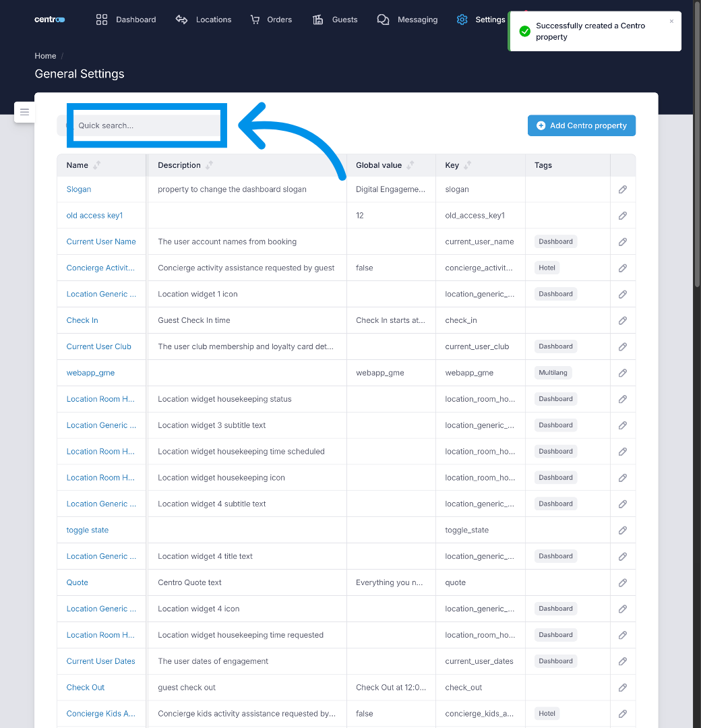Edit webapp_gme using its pencil icon

pos(621,372)
